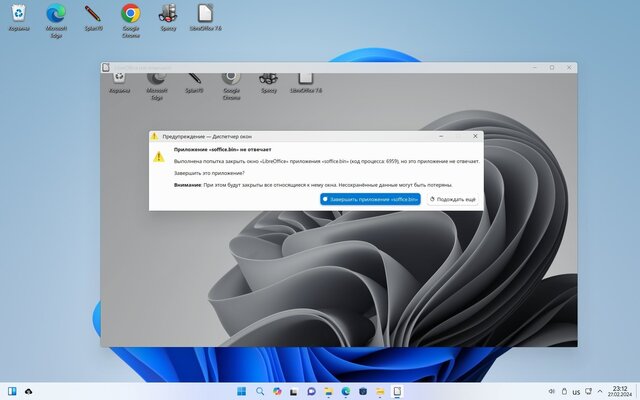Launch Speccy desktop shortcut
Viewport: 640px width, 400px height.
point(168,17)
